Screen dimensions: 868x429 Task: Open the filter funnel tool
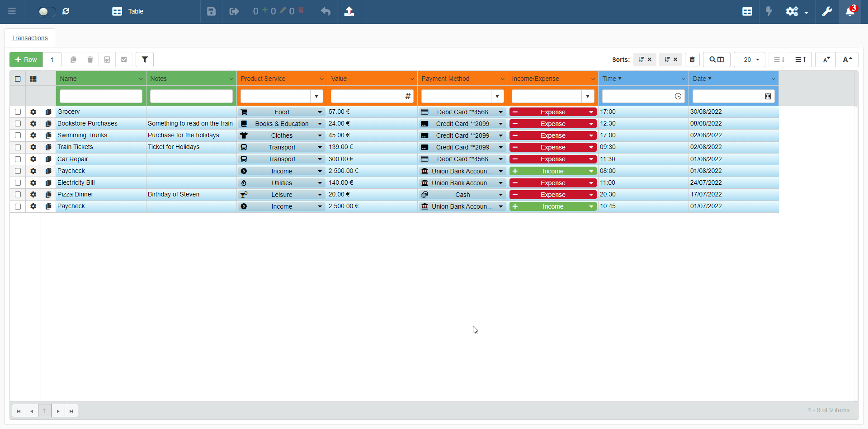[145, 60]
